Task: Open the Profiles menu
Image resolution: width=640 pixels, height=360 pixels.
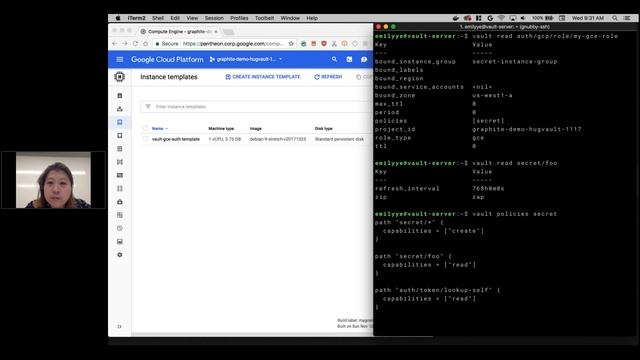Action: tap(239, 18)
